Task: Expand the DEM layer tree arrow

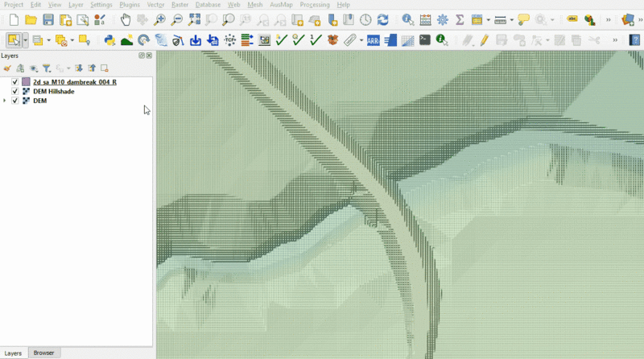Action: [x=6, y=101]
